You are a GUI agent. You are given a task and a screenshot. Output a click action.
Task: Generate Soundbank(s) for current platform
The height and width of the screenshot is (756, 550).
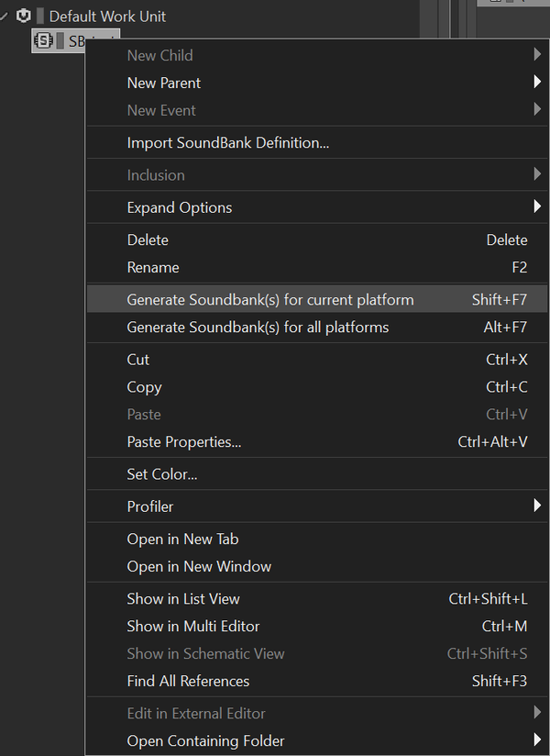[x=270, y=300]
